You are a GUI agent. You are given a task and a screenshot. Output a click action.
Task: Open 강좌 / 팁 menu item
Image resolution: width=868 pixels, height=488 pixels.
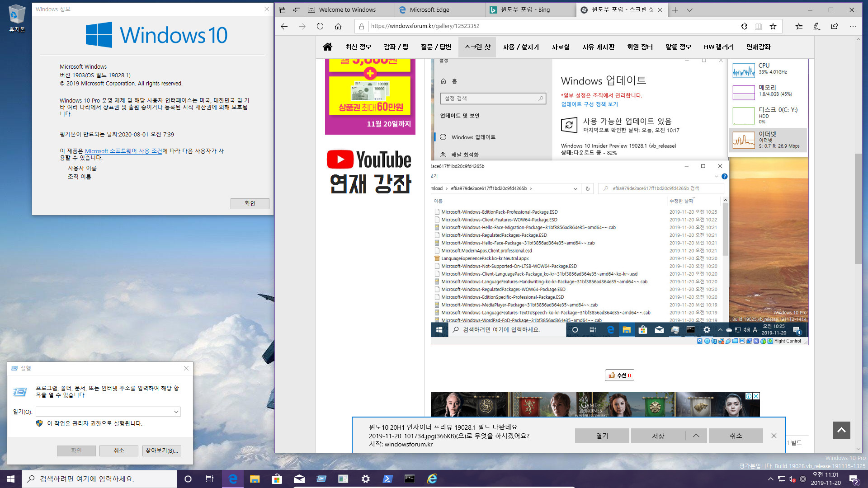click(396, 47)
